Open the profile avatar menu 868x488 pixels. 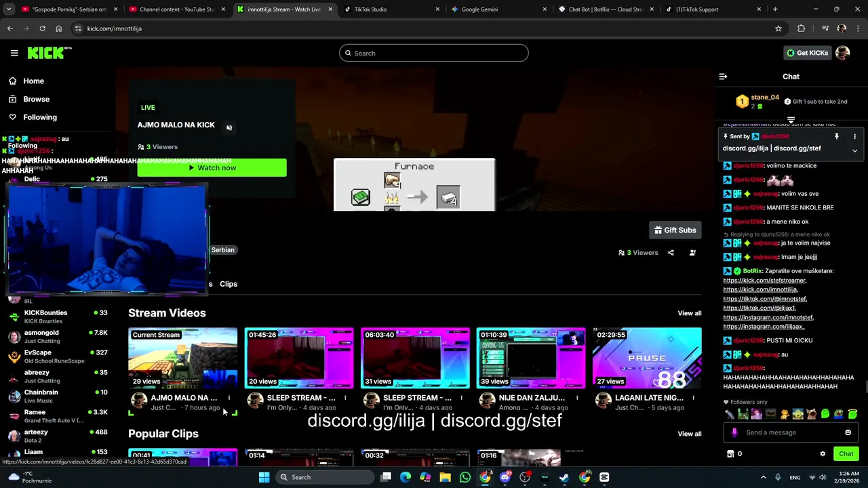click(843, 53)
